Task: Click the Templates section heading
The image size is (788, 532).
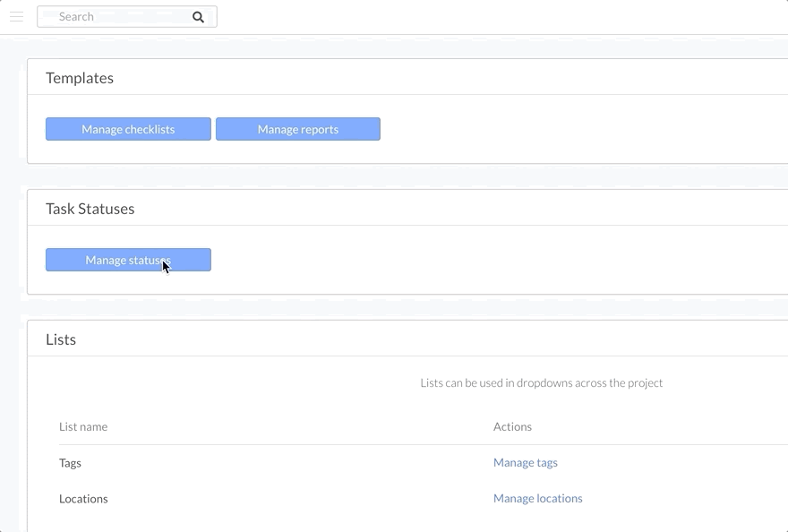Action: coord(80,78)
